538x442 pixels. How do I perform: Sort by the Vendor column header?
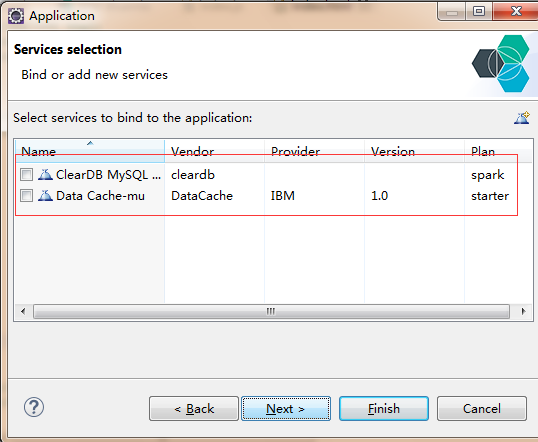pyautogui.click(x=215, y=151)
